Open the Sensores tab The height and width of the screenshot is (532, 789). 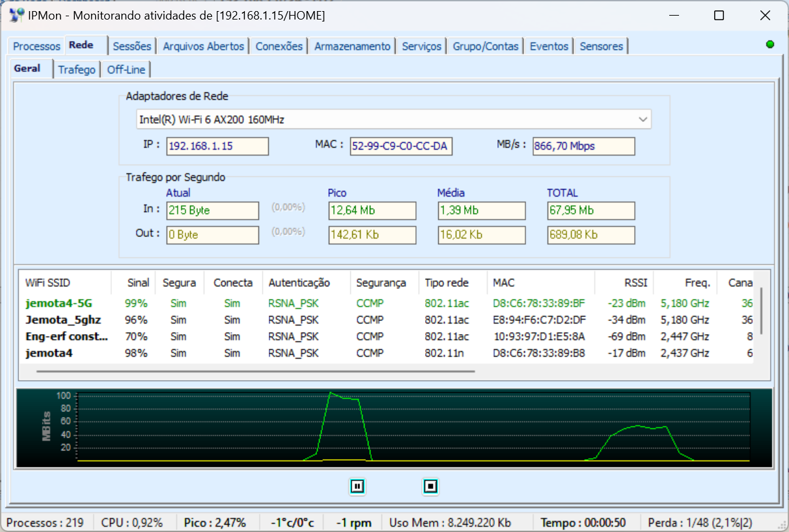[x=601, y=46]
